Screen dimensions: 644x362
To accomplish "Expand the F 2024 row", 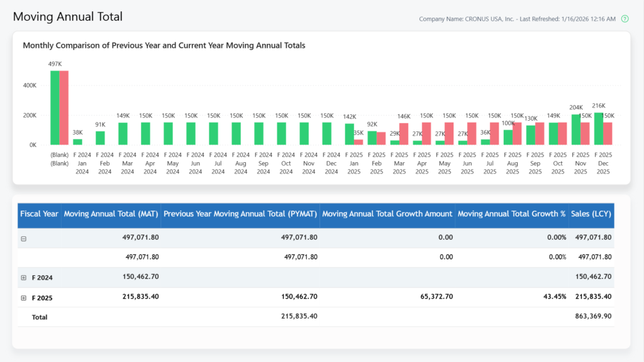I will [x=24, y=278].
